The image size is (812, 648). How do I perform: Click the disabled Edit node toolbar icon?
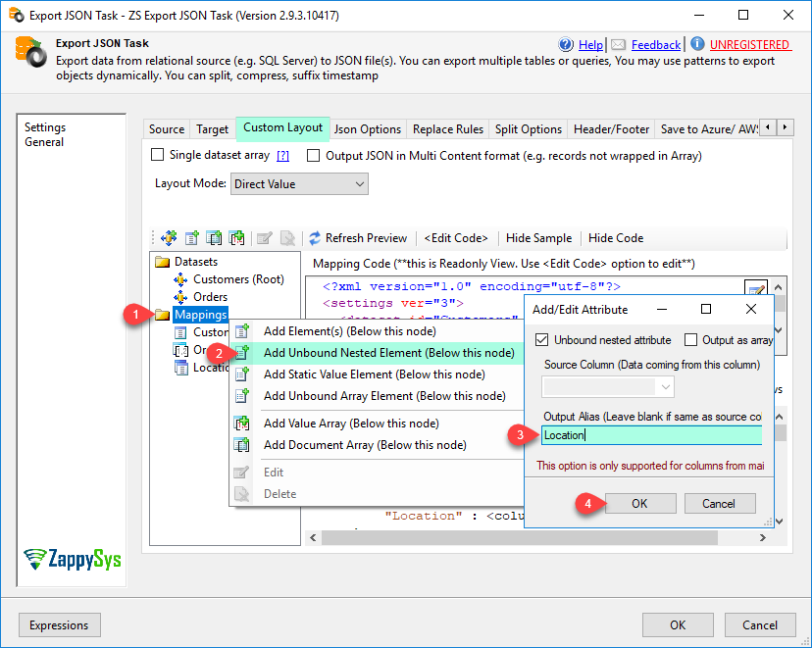pos(265,238)
